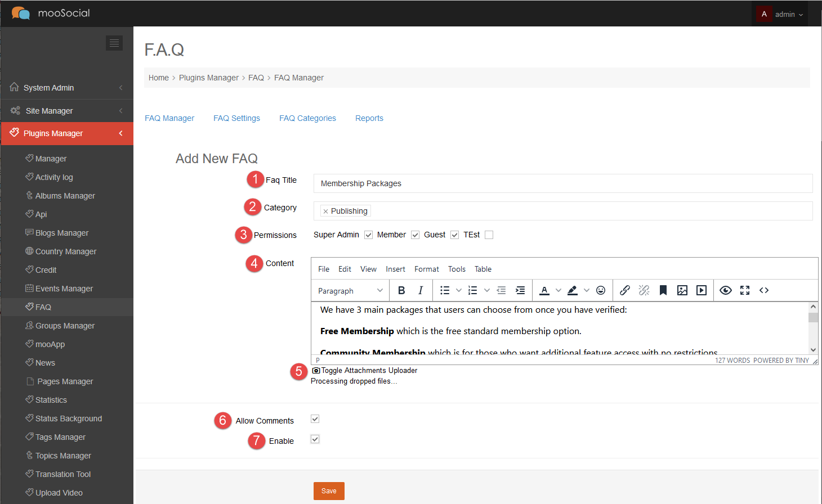Click the Home breadcrumb link
This screenshot has width=822, height=504.
click(x=159, y=78)
